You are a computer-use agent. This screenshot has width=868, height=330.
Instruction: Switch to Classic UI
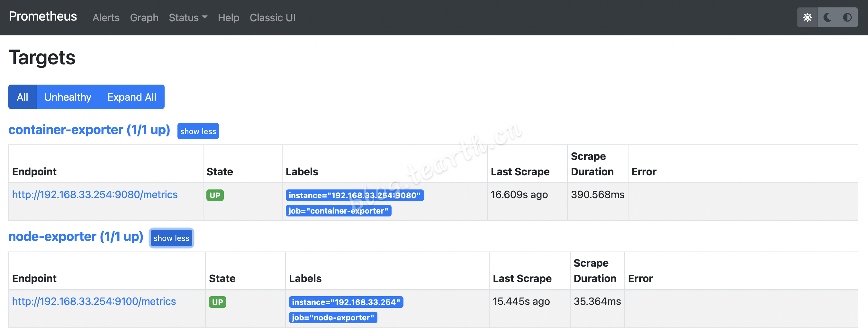pos(272,17)
